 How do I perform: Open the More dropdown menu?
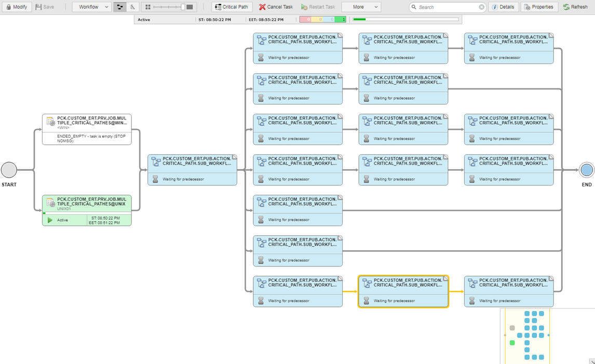click(x=361, y=7)
